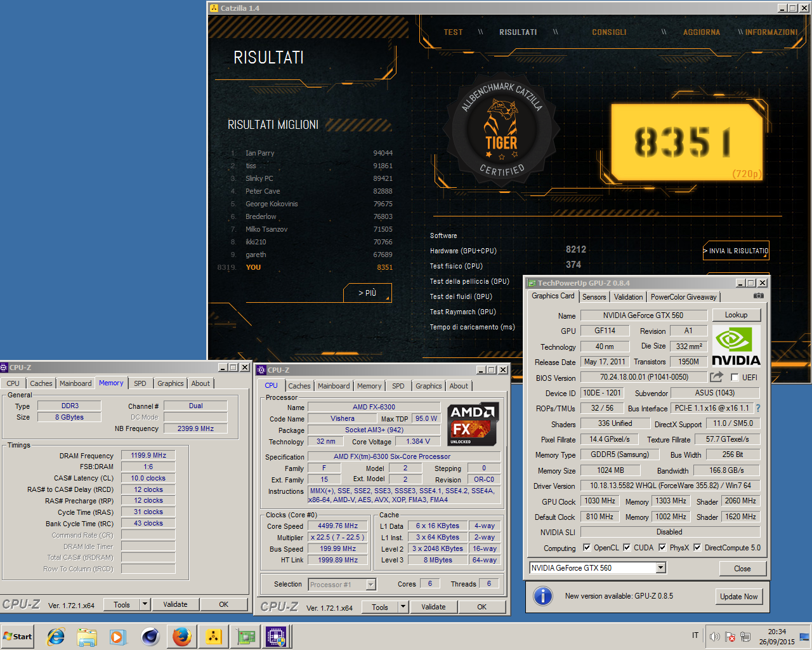Open the TEST tab in Catzilla
Screen dimensions: 812x650
[x=453, y=32]
